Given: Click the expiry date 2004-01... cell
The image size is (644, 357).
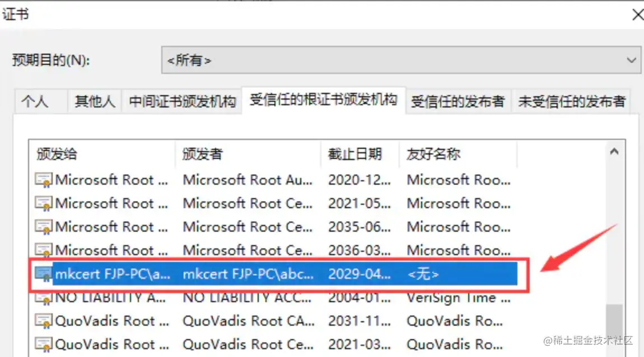Looking at the screenshot, I should click(360, 298).
